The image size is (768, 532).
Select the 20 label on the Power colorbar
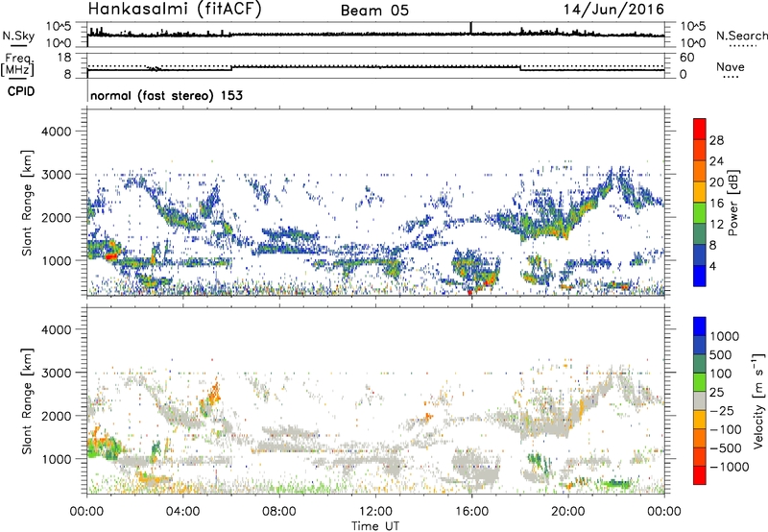point(717,182)
